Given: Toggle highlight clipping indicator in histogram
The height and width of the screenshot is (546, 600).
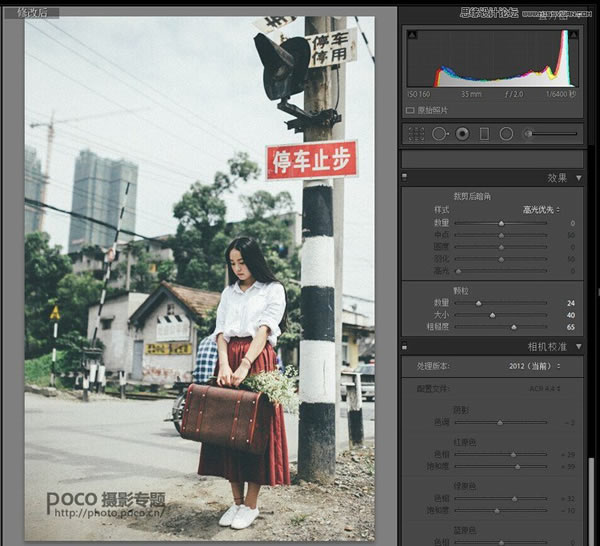Looking at the screenshot, I should pyautogui.click(x=573, y=35).
